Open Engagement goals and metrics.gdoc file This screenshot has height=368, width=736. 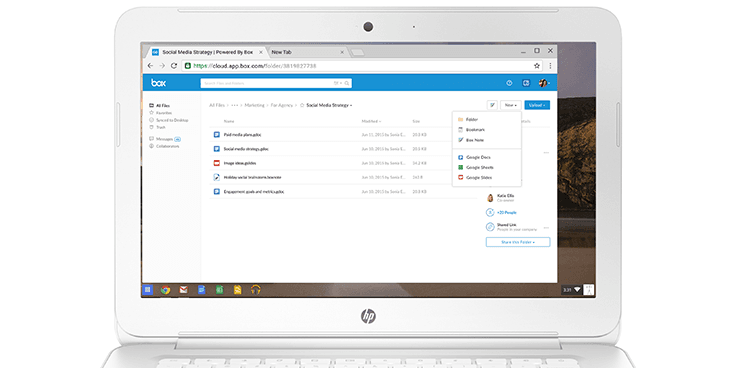click(254, 192)
